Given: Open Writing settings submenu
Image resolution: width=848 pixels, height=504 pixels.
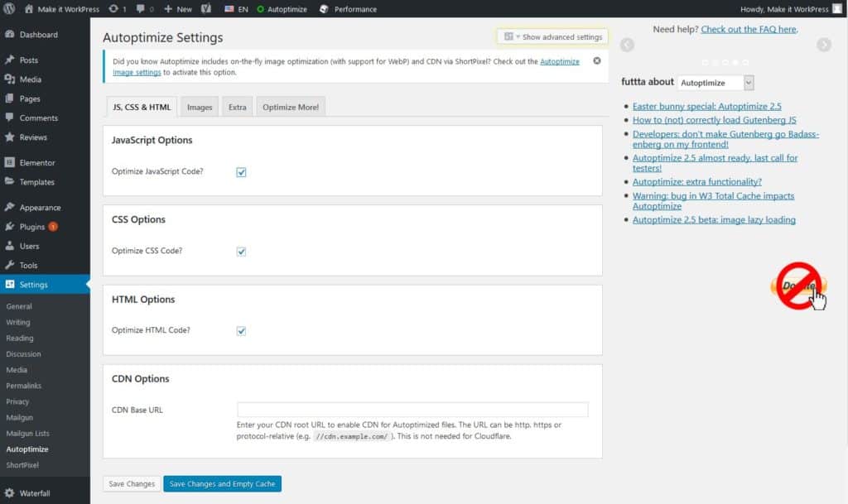Looking at the screenshot, I should point(18,322).
